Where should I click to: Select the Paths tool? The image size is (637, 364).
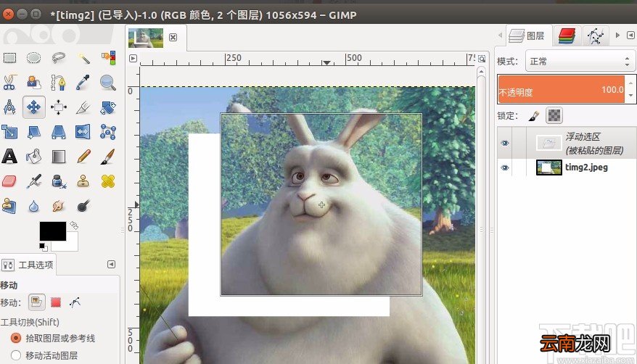[x=59, y=83]
